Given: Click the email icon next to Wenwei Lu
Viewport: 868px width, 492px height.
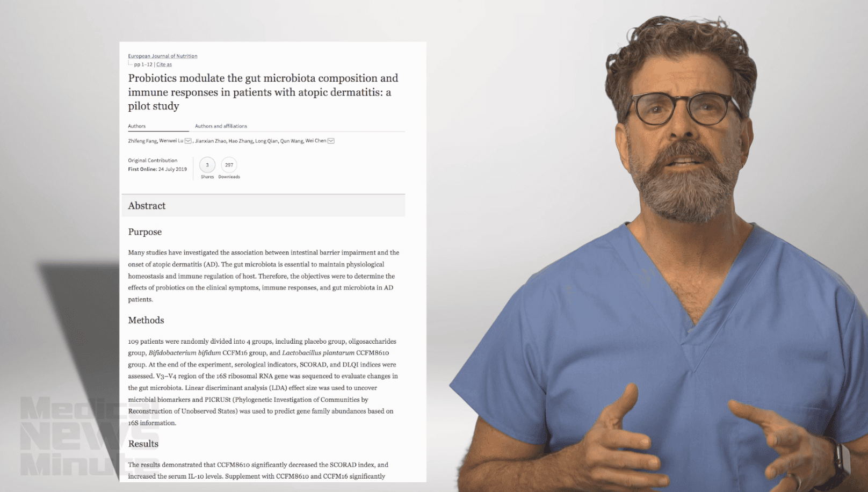Looking at the screenshot, I should pyautogui.click(x=188, y=141).
